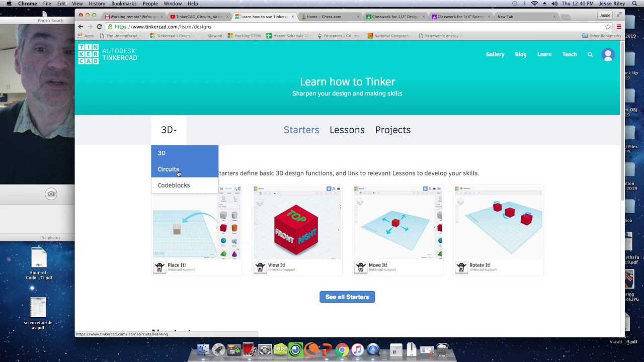Open sciencefairideas.pdf on the desktop
The image size is (644, 362).
point(38,314)
